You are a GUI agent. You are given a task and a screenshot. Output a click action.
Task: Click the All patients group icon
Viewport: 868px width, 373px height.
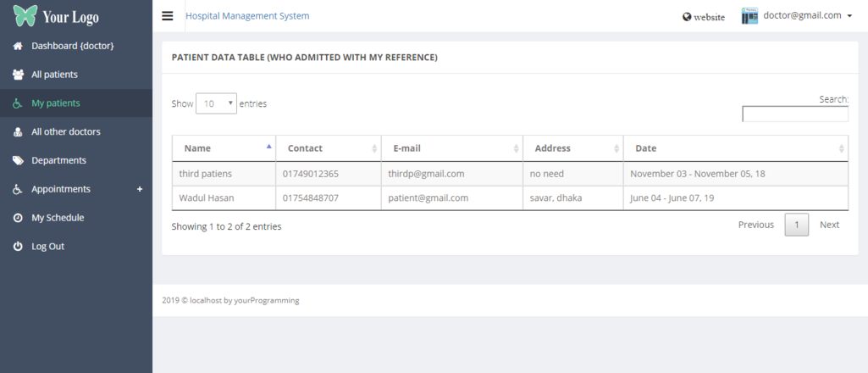pos(18,75)
